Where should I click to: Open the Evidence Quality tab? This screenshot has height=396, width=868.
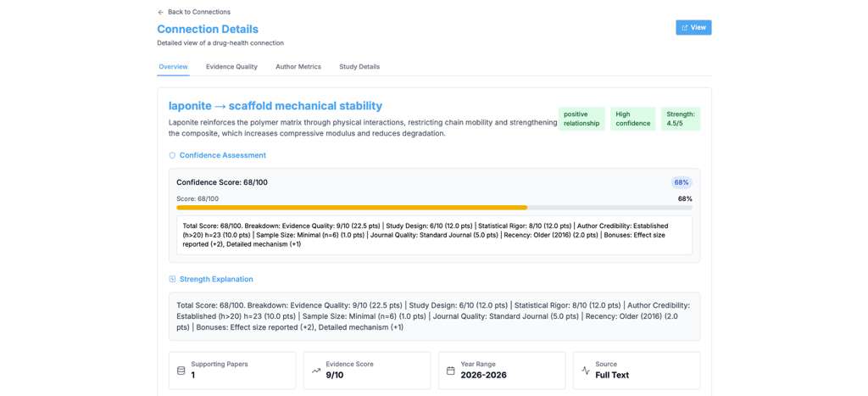coord(231,67)
